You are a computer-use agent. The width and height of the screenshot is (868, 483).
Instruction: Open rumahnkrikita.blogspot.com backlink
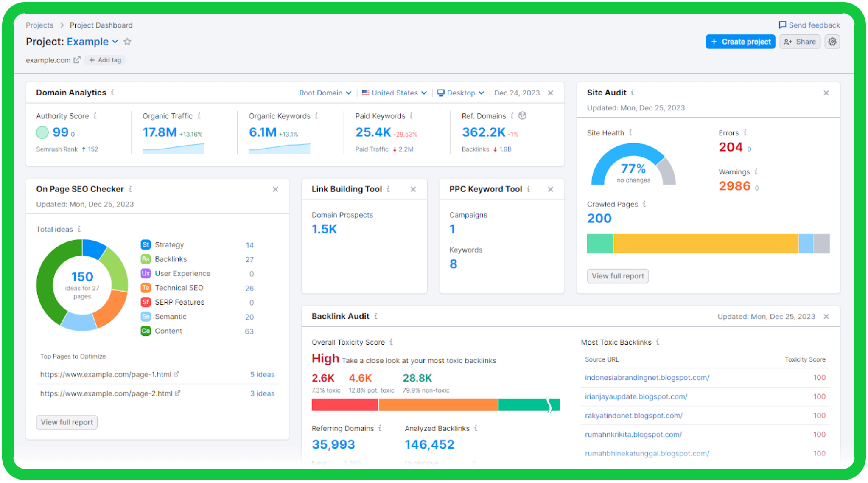[633, 435]
